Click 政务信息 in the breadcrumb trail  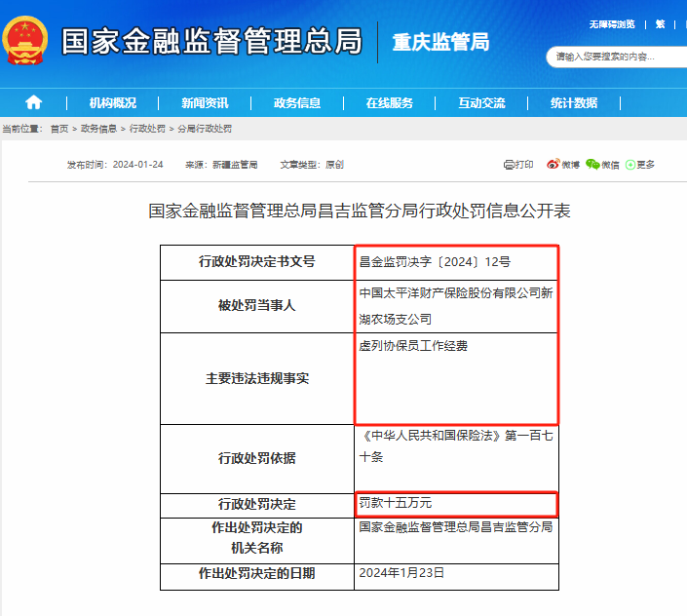coord(98,129)
